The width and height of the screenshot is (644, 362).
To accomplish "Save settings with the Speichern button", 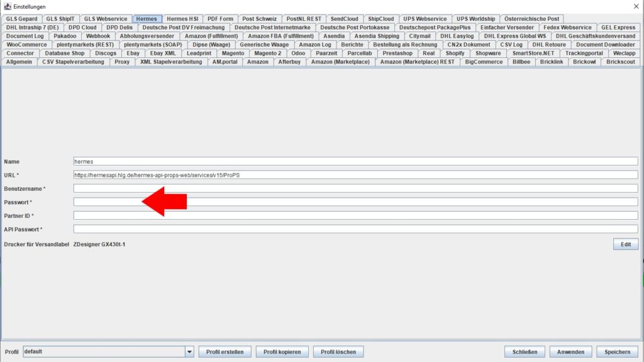I will [617, 352].
